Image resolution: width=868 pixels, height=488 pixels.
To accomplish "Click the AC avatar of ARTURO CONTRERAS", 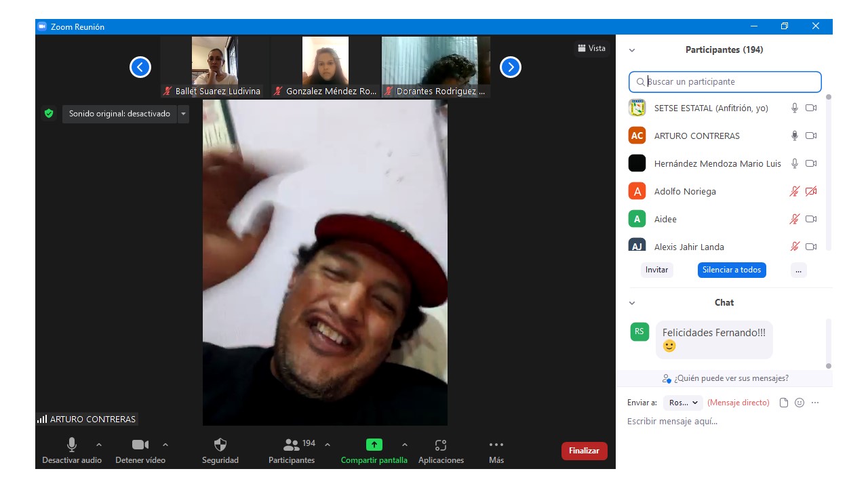I will pos(637,136).
